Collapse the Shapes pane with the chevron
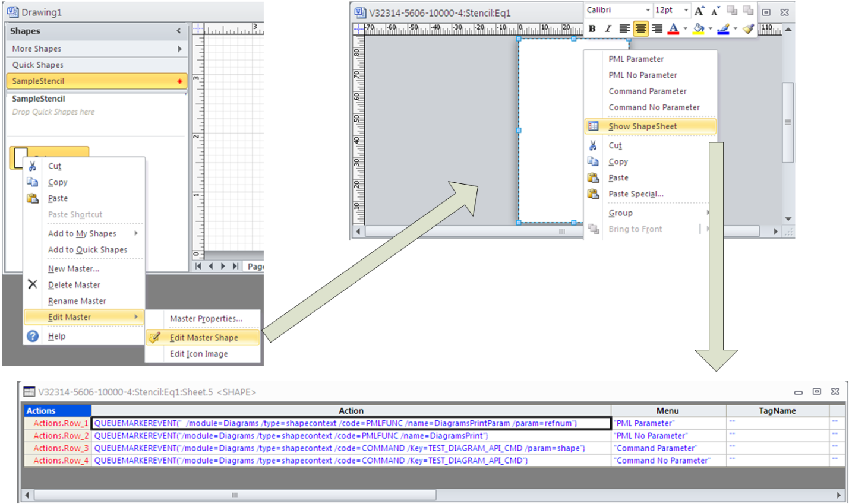The height and width of the screenshot is (504, 849). (x=179, y=31)
